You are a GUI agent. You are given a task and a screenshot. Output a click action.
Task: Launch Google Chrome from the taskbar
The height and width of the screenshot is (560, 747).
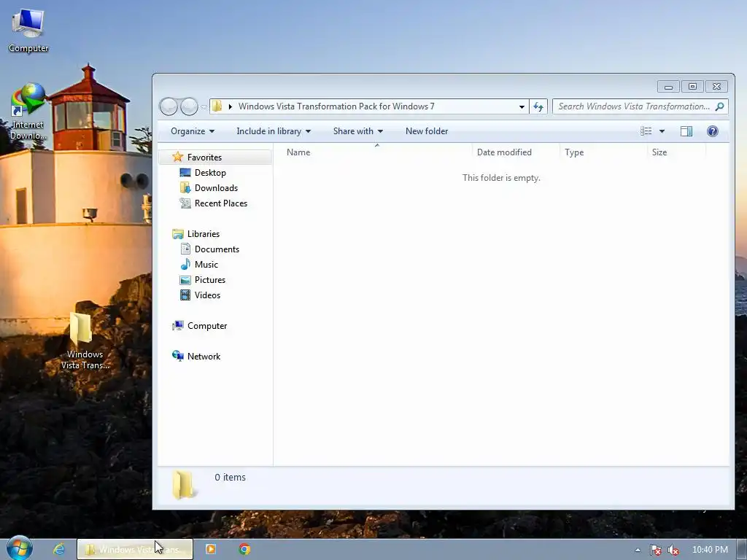[244, 549]
